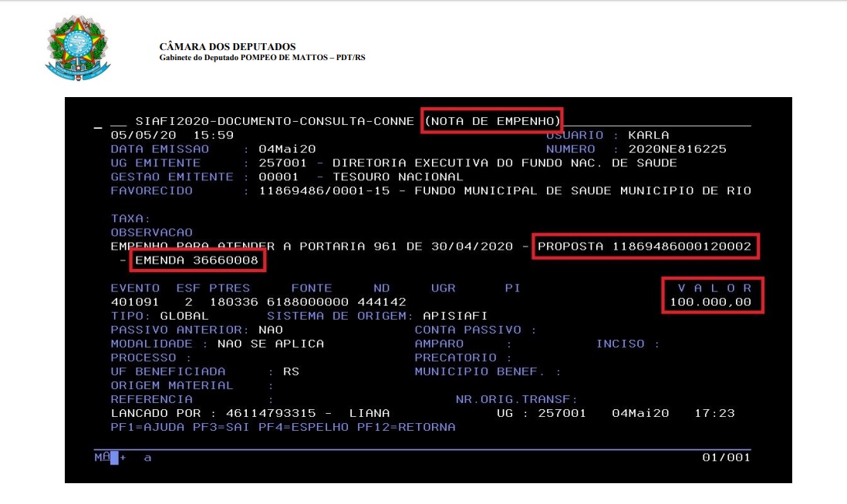The width and height of the screenshot is (847, 504).
Task: Click MODALIDADE value NAO SE APLICA
Action: 271,344
